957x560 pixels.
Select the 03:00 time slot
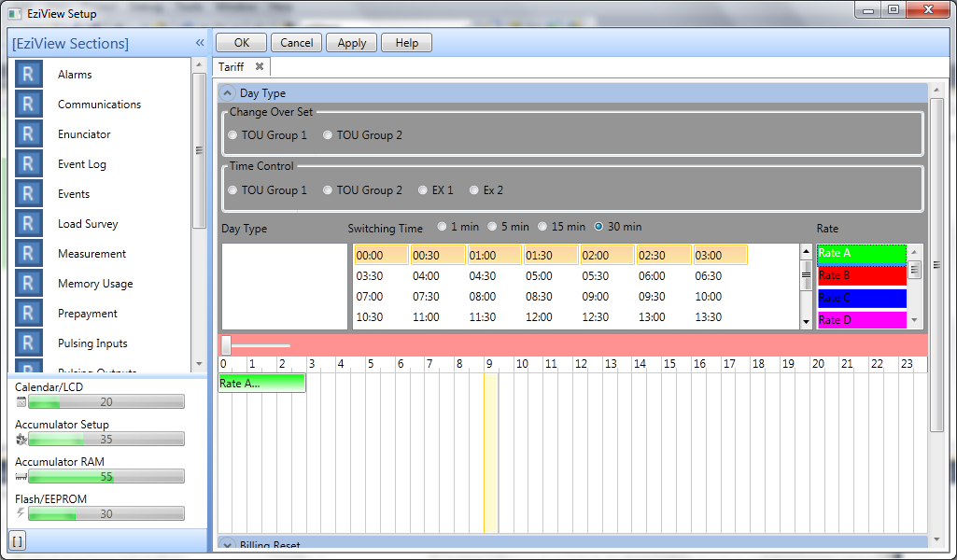[720, 256]
